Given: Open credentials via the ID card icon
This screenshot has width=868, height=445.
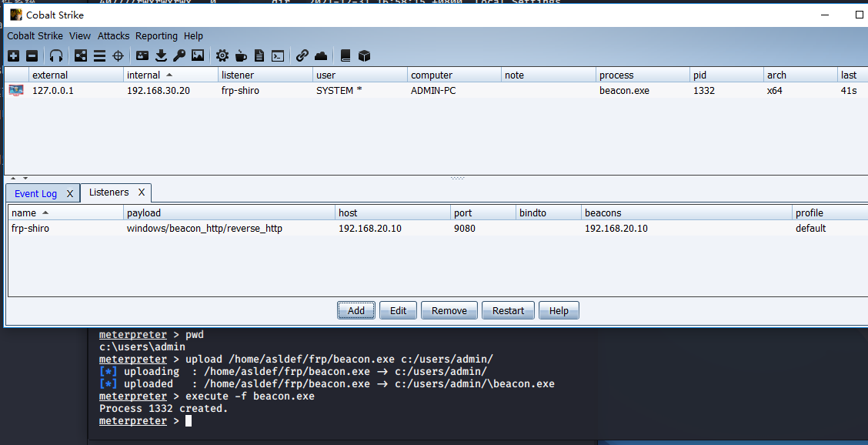Looking at the screenshot, I should point(142,55).
